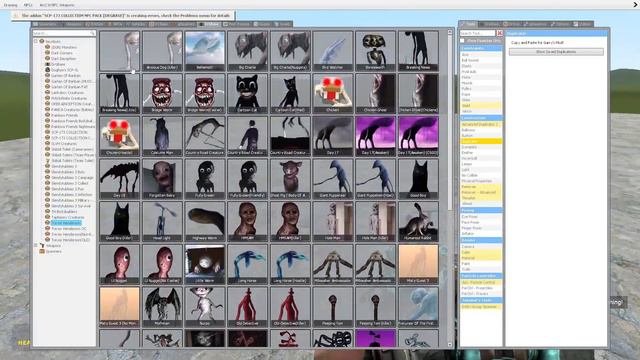Spawn the Breaking News creature

(x=418, y=51)
